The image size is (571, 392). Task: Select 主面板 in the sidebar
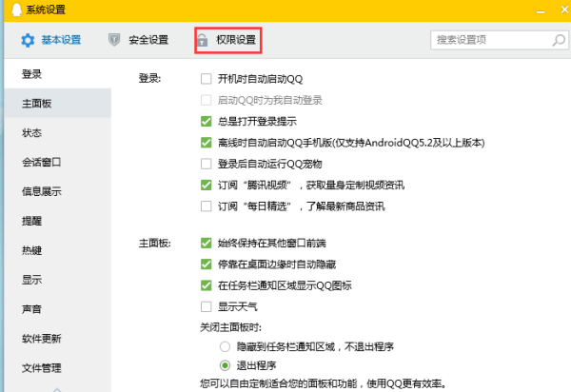[57, 104]
